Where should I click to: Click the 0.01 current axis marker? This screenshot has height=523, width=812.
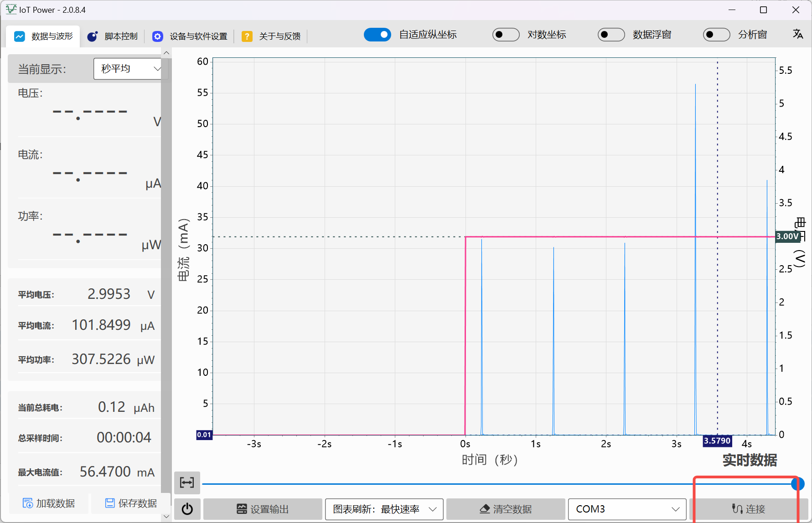204,435
